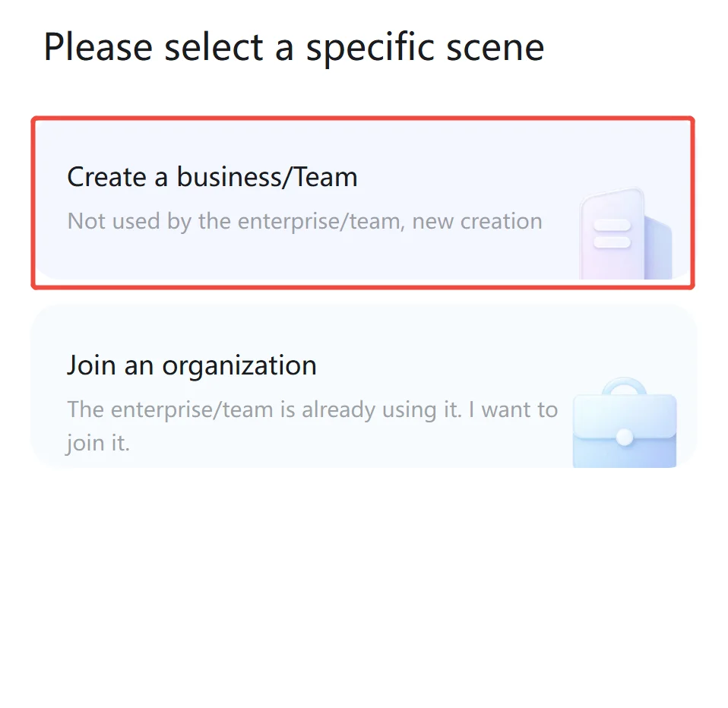Click the Create a business/Team title

[x=212, y=177]
